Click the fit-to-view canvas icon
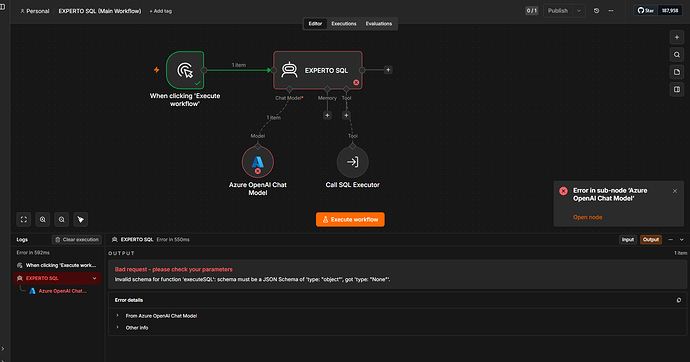 coord(24,219)
